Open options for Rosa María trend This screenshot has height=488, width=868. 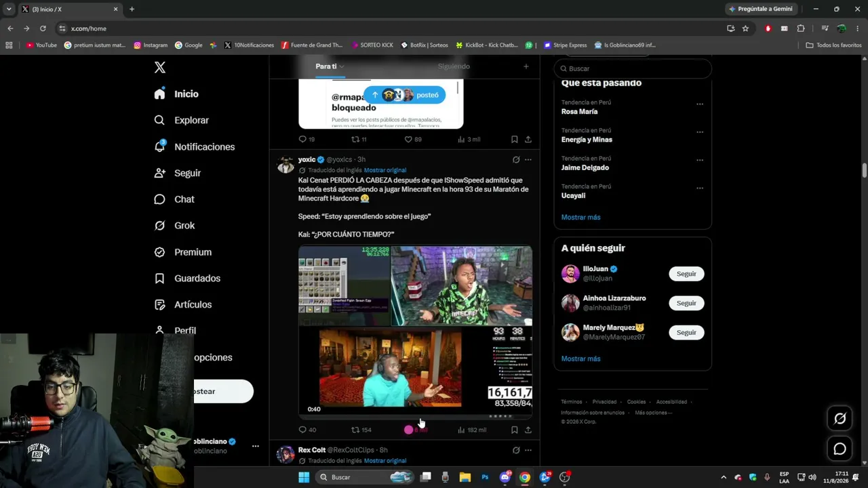point(700,104)
